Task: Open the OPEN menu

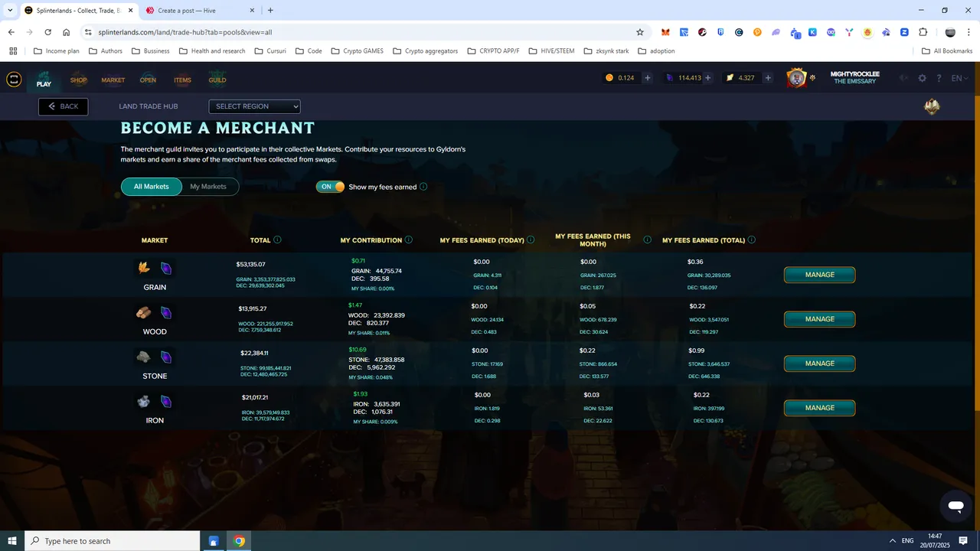Action: pyautogui.click(x=148, y=80)
